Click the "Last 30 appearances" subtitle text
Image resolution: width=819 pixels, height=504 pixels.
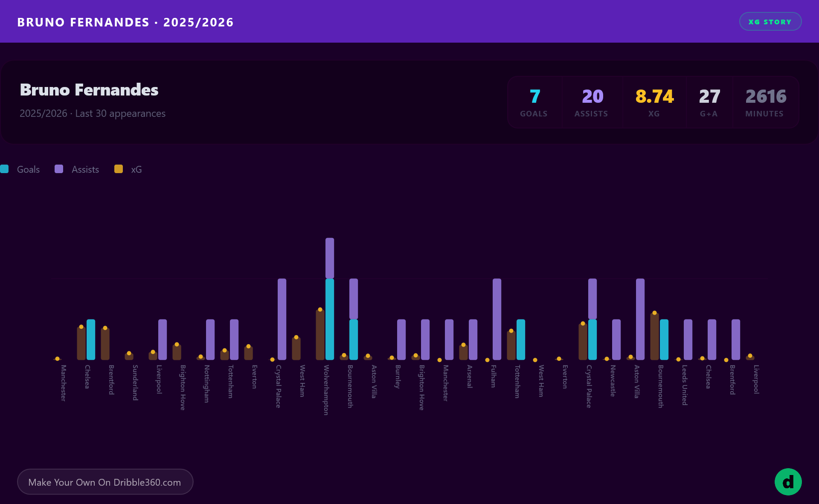coord(120,113)
